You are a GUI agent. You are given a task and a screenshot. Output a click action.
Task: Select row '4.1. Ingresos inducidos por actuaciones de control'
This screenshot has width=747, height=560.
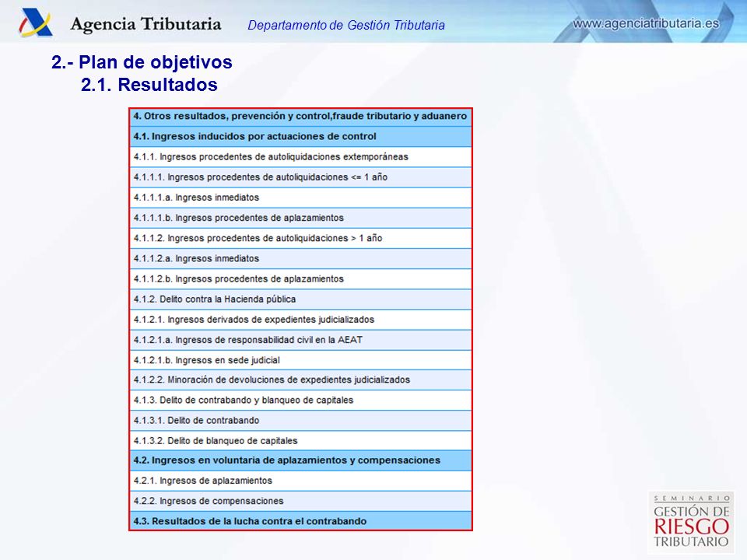(300, 137)
